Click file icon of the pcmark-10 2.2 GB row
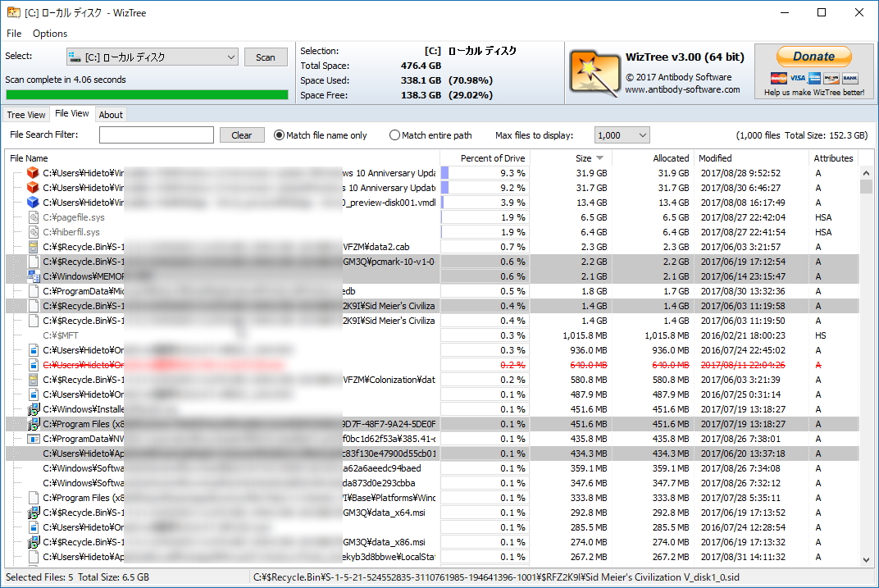 [x=33, y=262]
